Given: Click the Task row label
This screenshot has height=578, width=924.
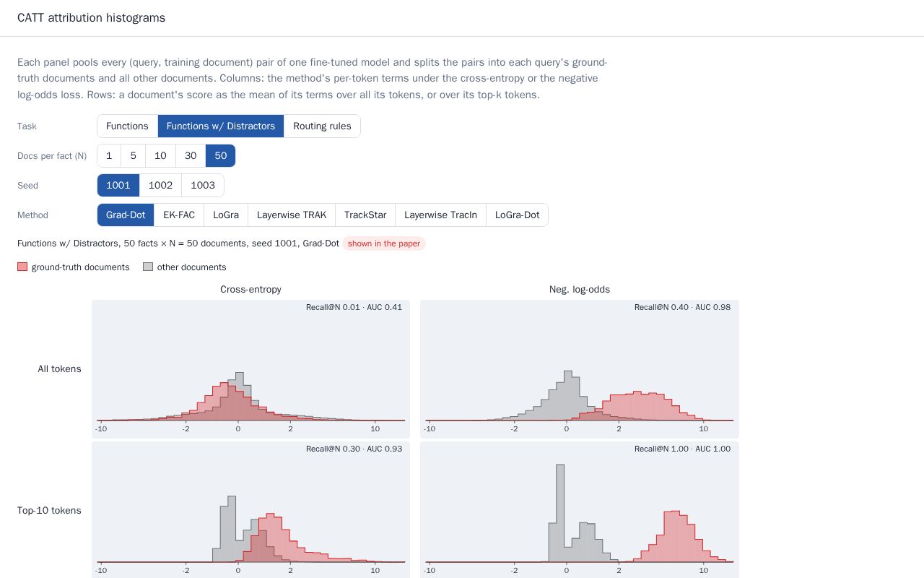Looking at the screenshot, I should (27, 126).
